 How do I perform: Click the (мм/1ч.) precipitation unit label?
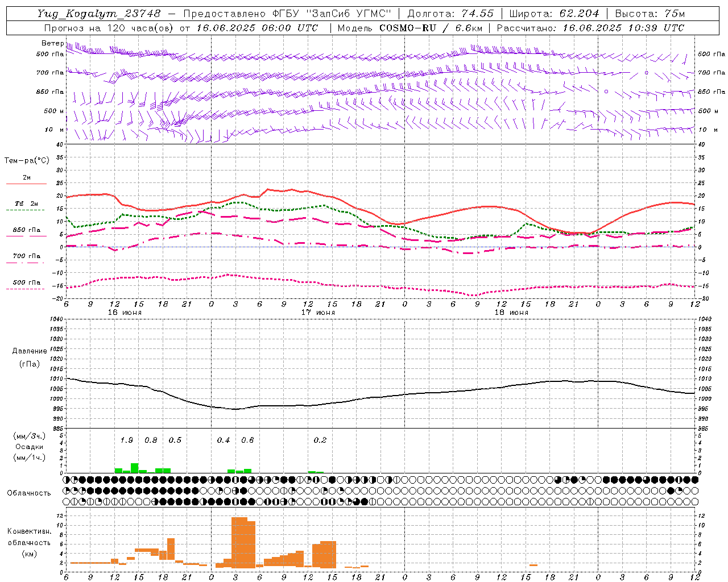(x=29, y=458)
